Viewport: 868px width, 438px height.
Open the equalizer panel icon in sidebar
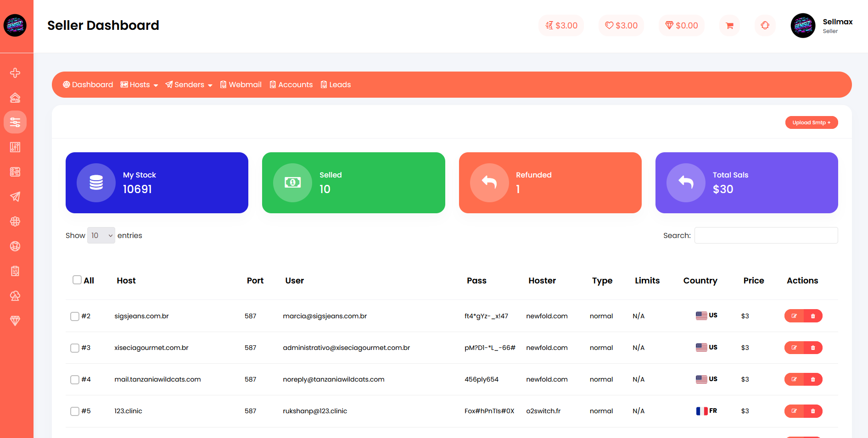coord(15,147)
